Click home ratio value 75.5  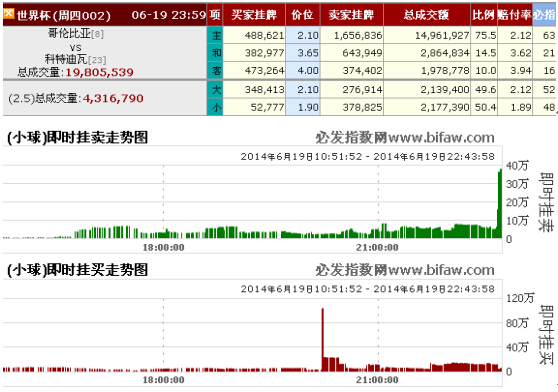(x=485, y=36)
